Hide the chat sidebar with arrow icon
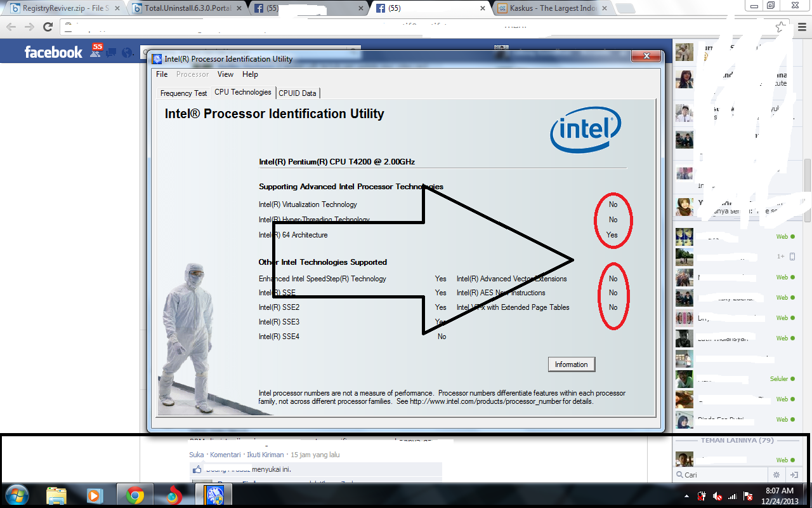Screen dimensions: 812x508 794,475
